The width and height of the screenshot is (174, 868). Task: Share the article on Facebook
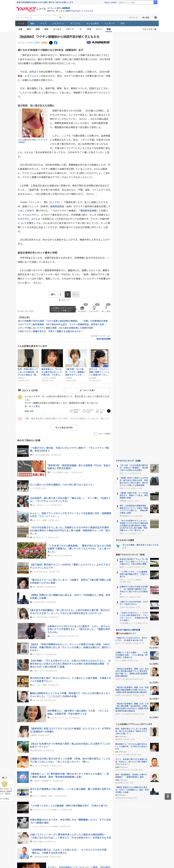coord(55,43)
